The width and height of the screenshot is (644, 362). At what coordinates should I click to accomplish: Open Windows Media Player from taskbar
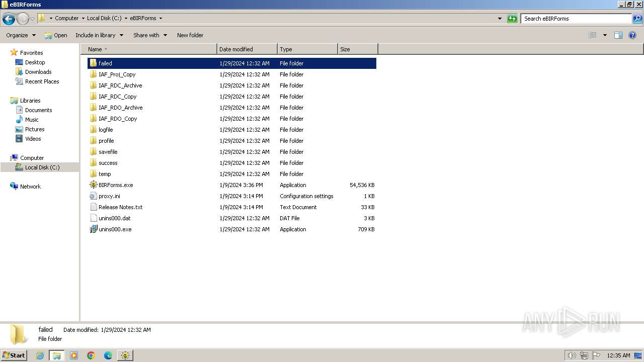point(74,355)
